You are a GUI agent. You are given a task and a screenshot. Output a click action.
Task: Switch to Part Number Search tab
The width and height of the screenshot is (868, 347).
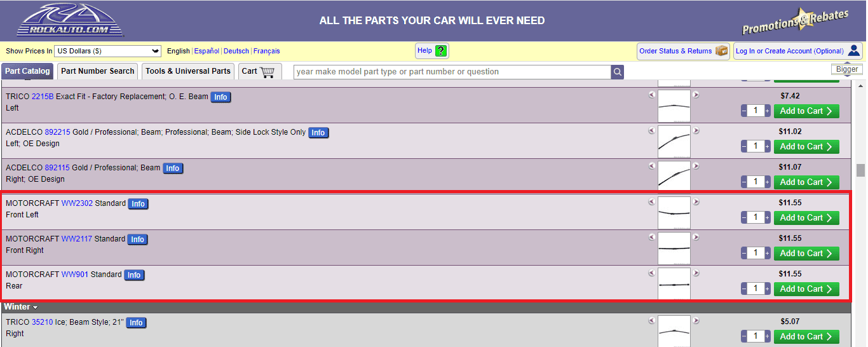pyautogui.click(x=98, y=71)
